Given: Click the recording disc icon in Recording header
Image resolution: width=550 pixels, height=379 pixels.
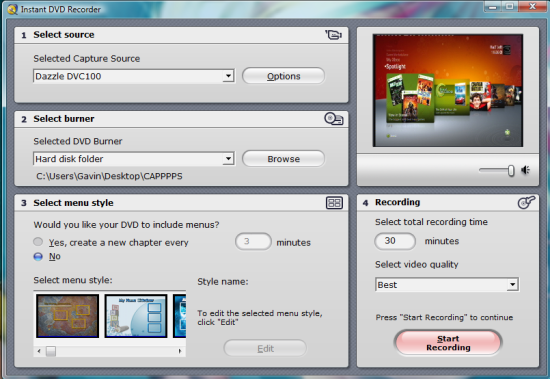Looking at the screenshot, I should (526, 202).
